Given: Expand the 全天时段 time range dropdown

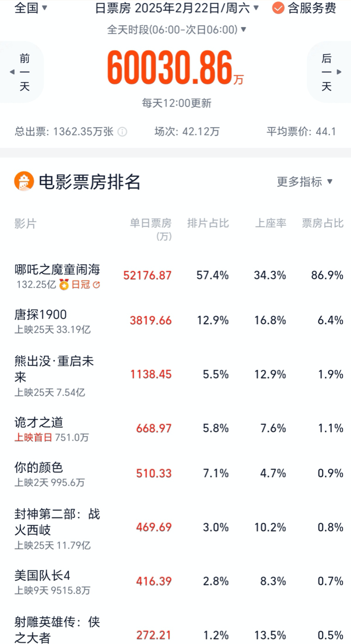Looking at the screenshot, I should tap(175, 30).
